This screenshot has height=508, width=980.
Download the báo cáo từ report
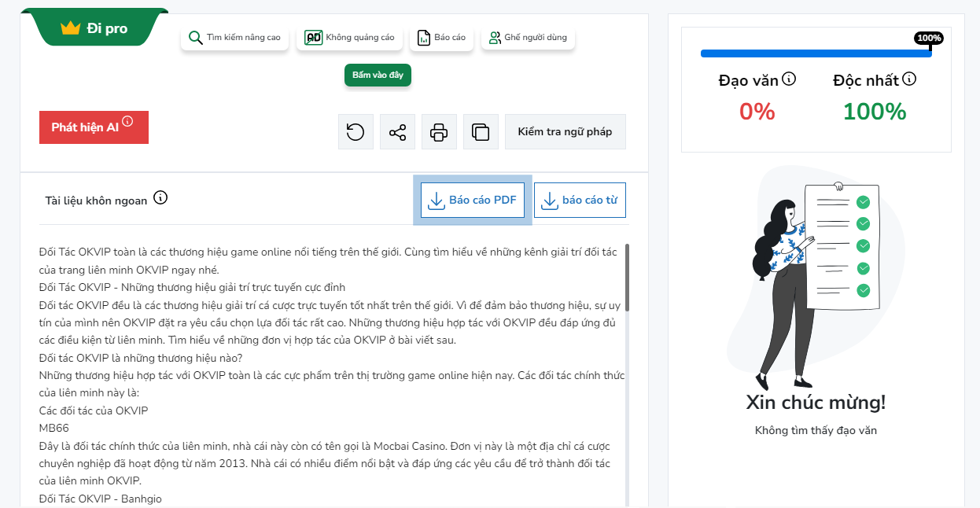[580, 200]
